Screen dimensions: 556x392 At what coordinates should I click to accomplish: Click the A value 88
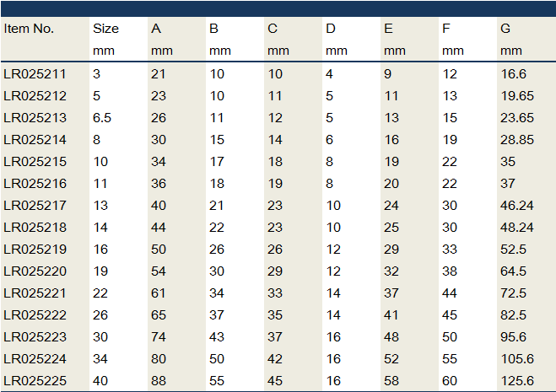pyautogui.click(x=158, y=381)
